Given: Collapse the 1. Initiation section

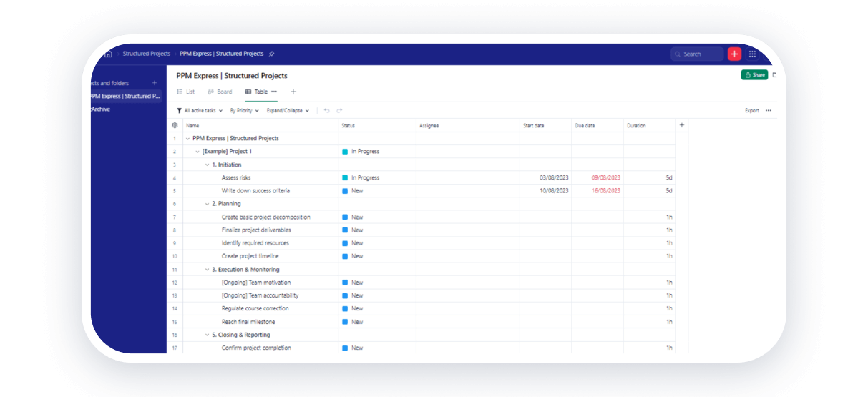Looking at the screenshot, I should (207, 165).
